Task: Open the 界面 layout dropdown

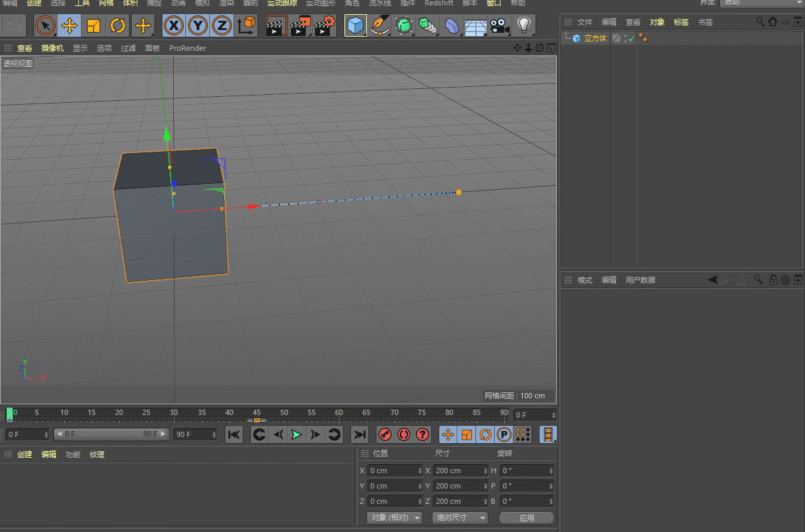Action: click(761, 3)
